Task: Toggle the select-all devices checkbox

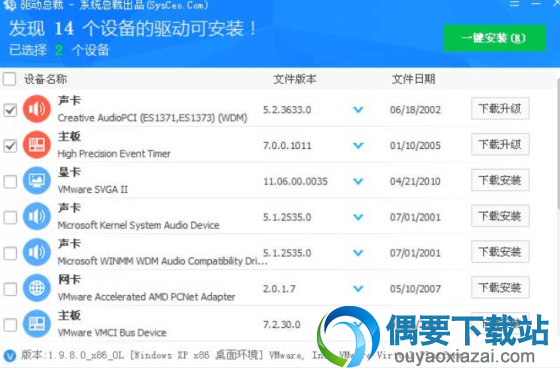Action: point(10,79)
